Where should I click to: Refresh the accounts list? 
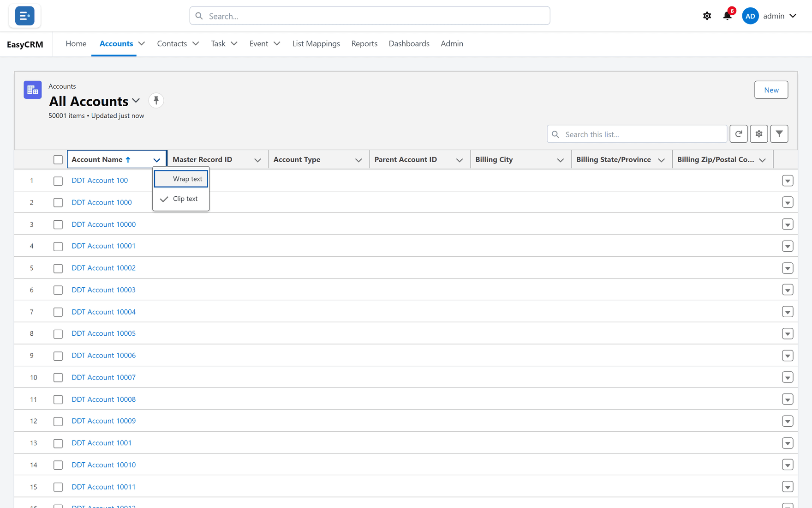click(739, 134)
